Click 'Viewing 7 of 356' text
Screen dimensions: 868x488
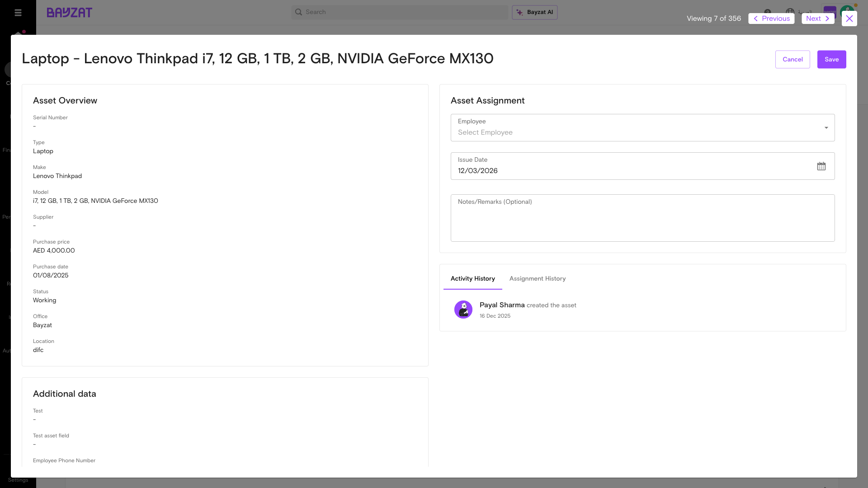tap(714, 19)
